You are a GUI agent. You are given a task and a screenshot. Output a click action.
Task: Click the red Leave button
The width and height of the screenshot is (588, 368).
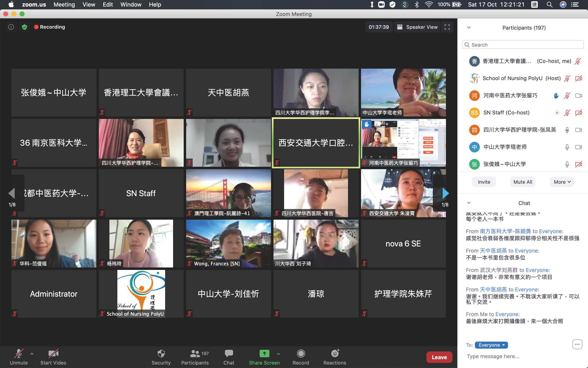click(x=439, y=357)
